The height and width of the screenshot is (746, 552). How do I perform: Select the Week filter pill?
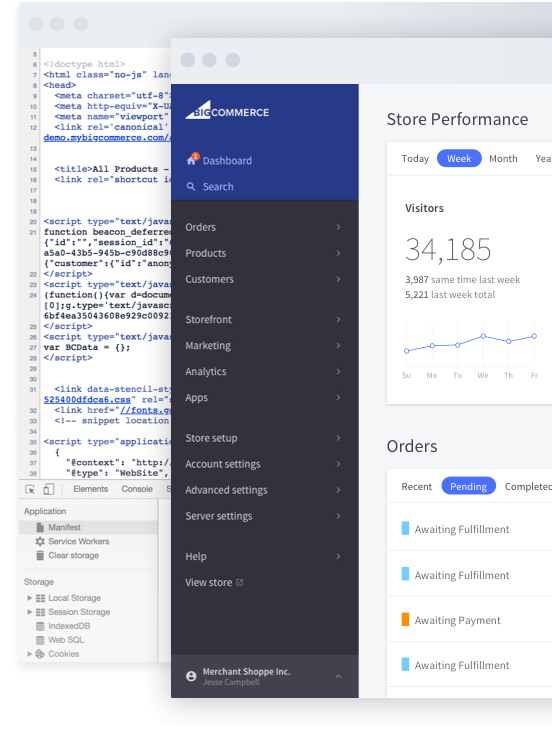[459, 158]
